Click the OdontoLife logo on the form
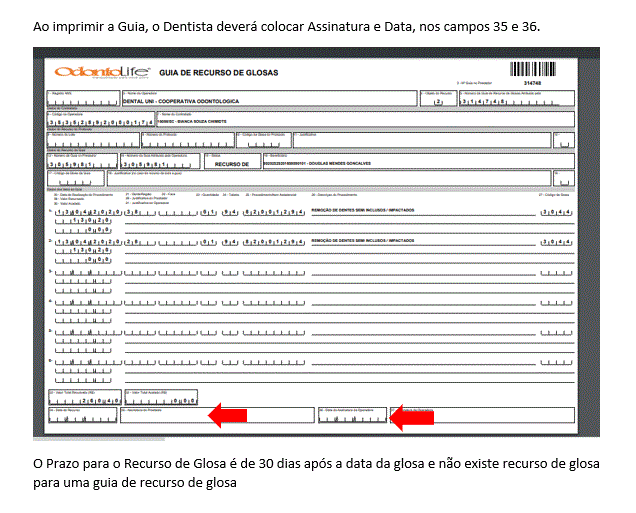 tap(102, 72)
